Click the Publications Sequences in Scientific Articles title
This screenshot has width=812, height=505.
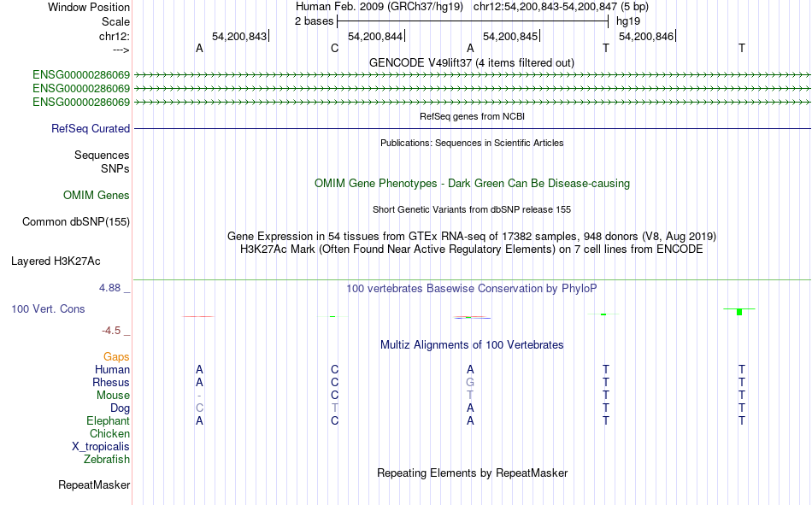(x=472, y=143)
